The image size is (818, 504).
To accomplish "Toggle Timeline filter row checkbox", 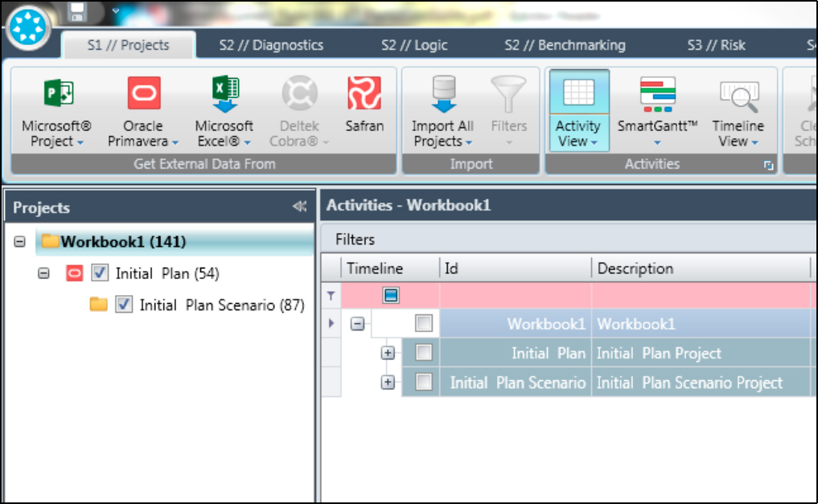I will [391, 296].
